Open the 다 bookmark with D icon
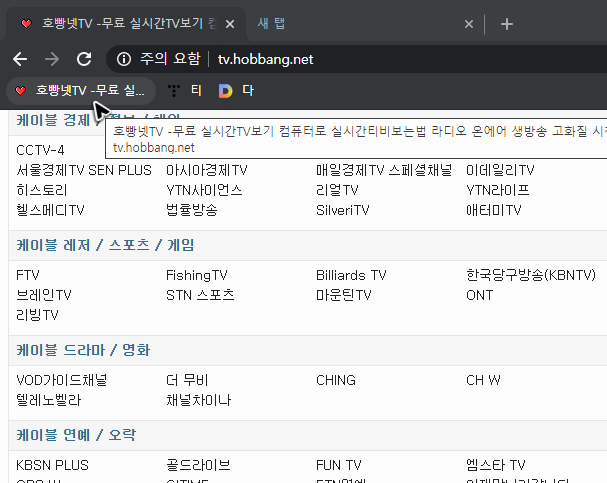 point(236,91)
